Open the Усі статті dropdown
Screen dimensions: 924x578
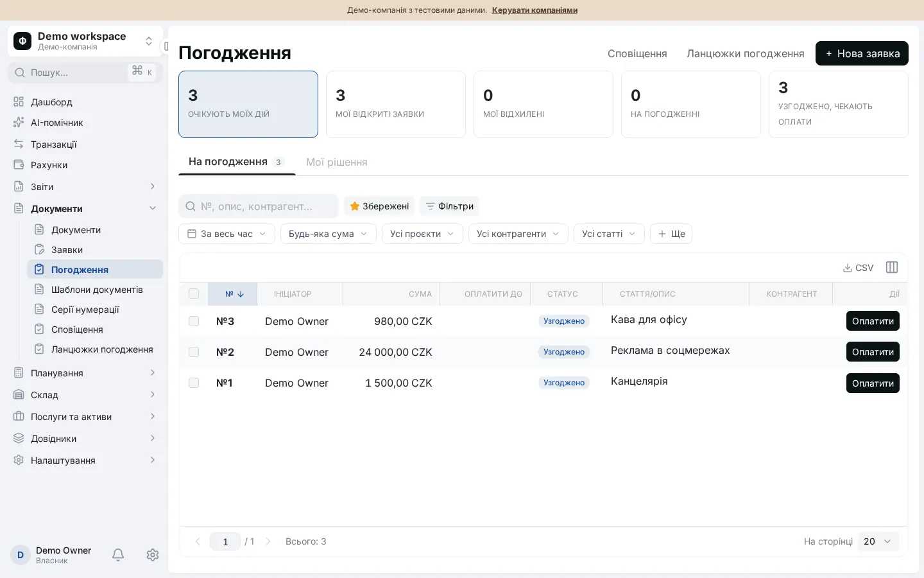609,234
